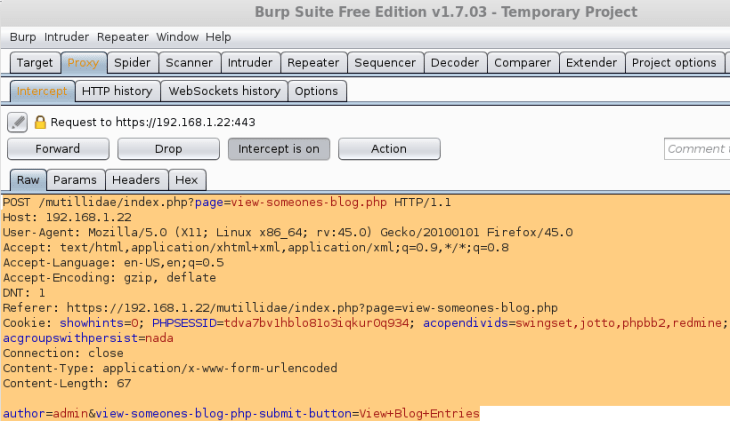Image resolution: width=730 pixels, height=421 pixels.
Task: Click the PHPSESSID cookie value
Action: pos(317,323)
